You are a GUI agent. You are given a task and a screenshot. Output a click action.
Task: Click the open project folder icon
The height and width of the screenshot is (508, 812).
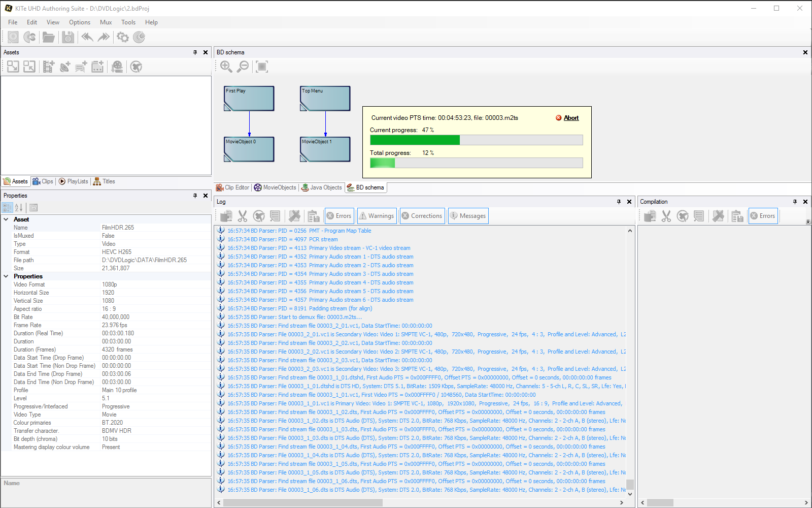[x=48, y=37]
